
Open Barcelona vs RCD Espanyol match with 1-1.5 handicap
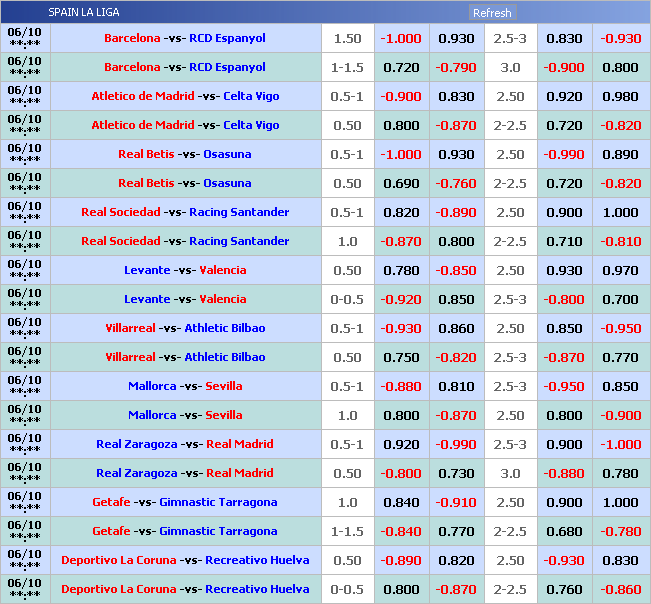tap(185, 67)
